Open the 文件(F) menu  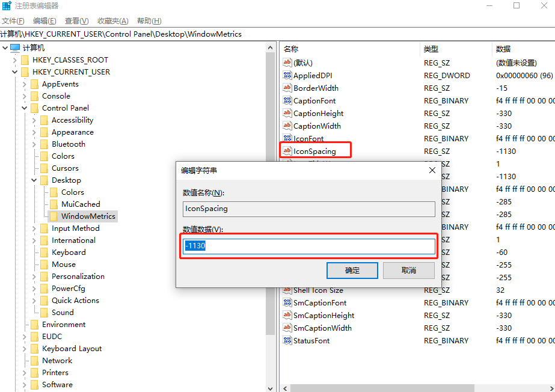point(13,21)
